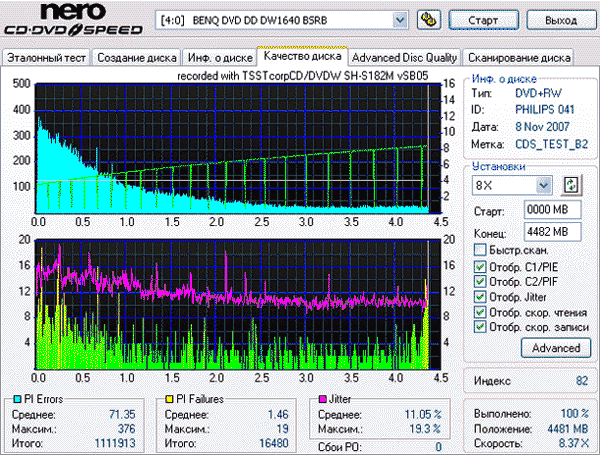The width and height of the screenshot is (600, 455).
Task: Disable Отобр. C1/PIE display
Action: 480,266
